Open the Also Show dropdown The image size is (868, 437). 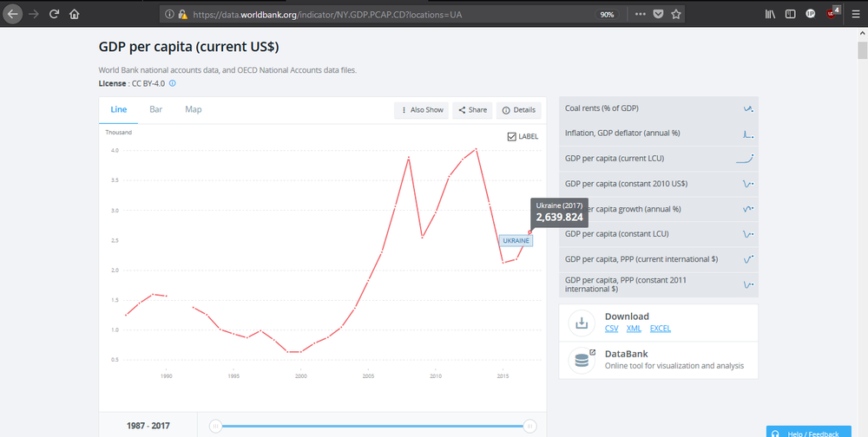[422, 110]
